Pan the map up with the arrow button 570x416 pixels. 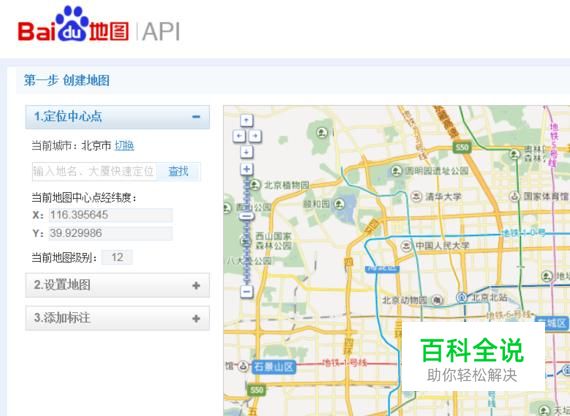[247, 120]
